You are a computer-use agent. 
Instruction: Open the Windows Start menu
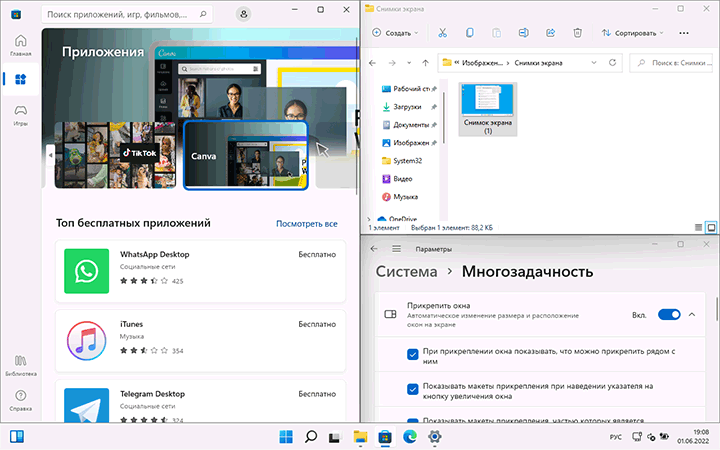(286, 436)
